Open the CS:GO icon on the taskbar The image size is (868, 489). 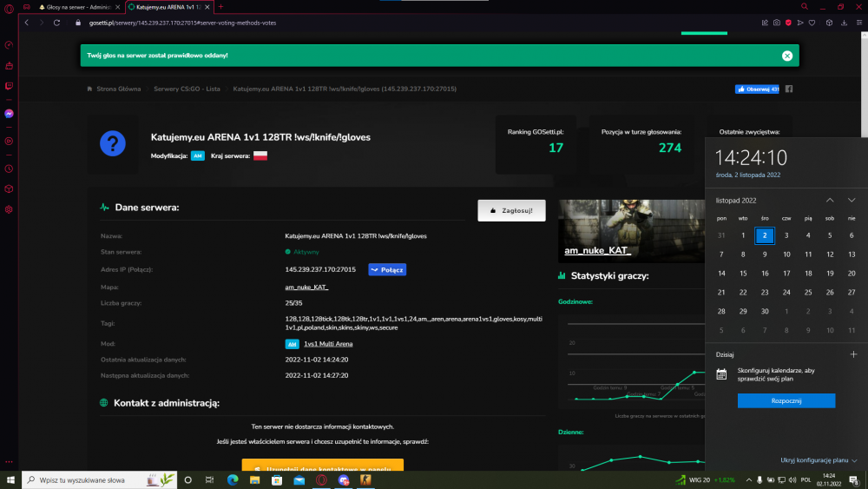pyautogui.click(x=365, y=480)
